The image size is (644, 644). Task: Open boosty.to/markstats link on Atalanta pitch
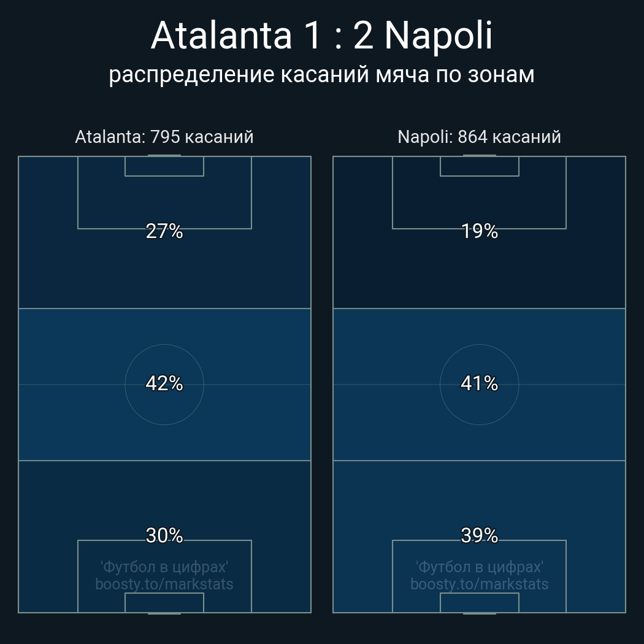tap(164, 584)
